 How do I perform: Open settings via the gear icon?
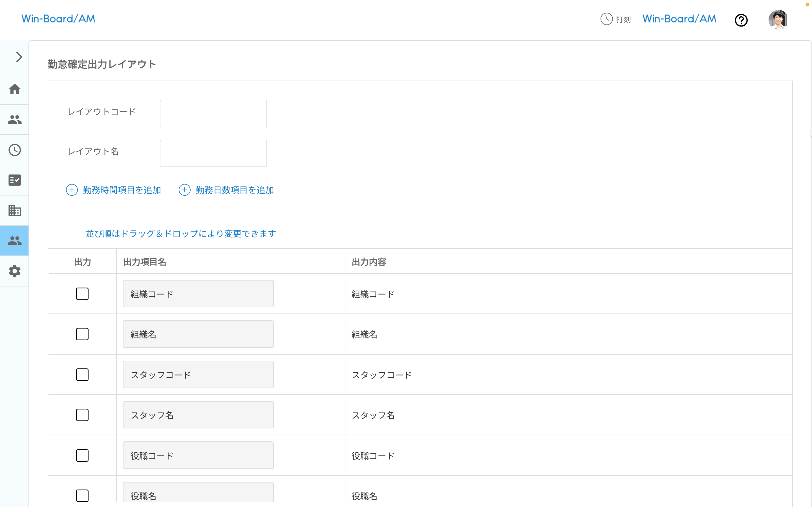point(14,271)
